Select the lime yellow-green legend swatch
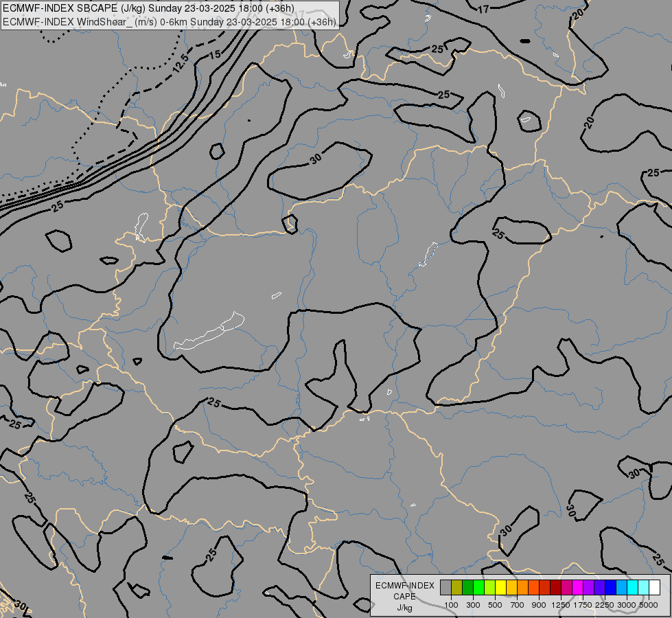 [x=490, y=587]
